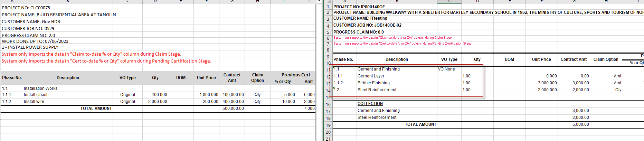Select row 16 header in right sheet
This screenshot has width=644, height=141.
pos(328,105)
